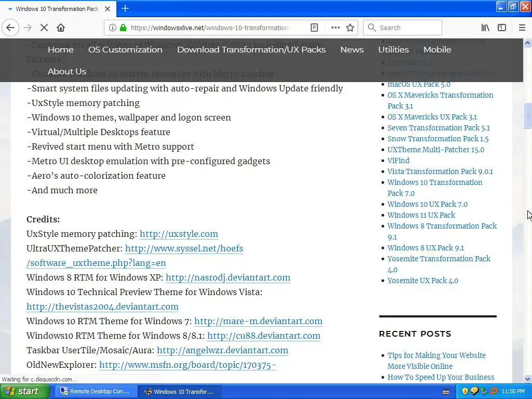Viewport: 532px width, 399px height.
Task: Visit the nasrodj.deviantart.com link
Action: (228, 277)
